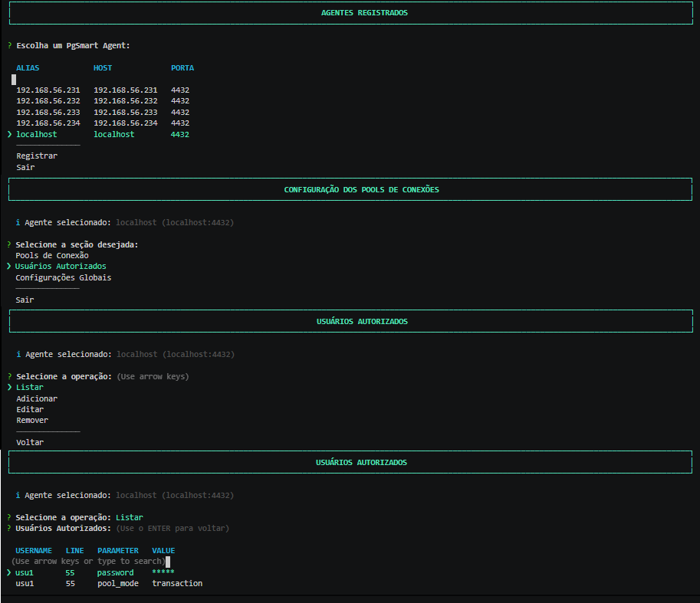This screenshot has width=700, height=603.
Task: Choose the Listar operation
Action: click(30, 387)
